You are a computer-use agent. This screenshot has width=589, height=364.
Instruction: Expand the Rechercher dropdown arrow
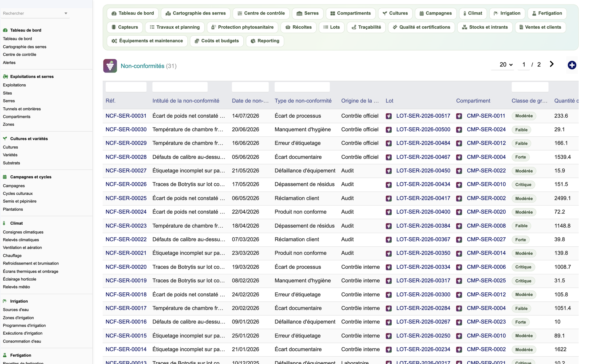click(x=66, y=13)
